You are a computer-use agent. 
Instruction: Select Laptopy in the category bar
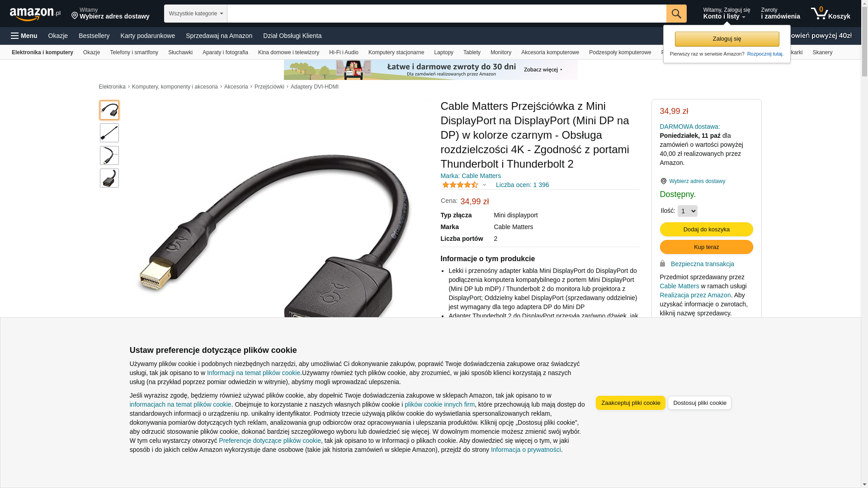coord(443,52)
